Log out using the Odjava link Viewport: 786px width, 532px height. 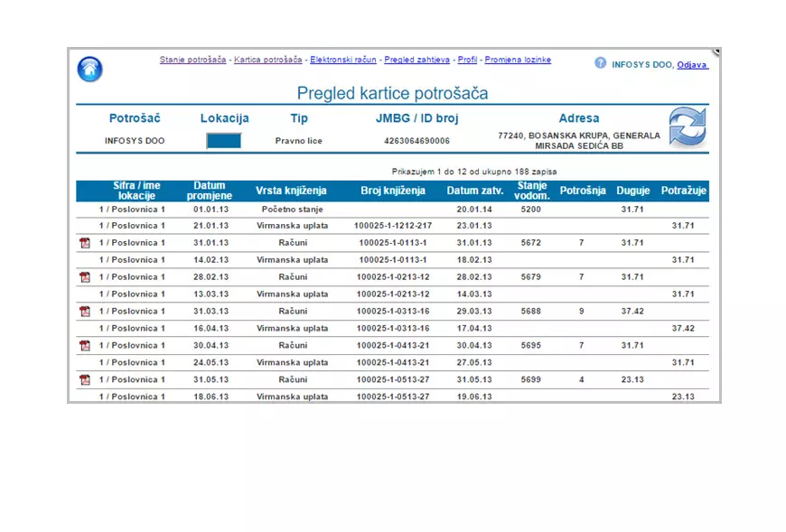coord(692,65)
